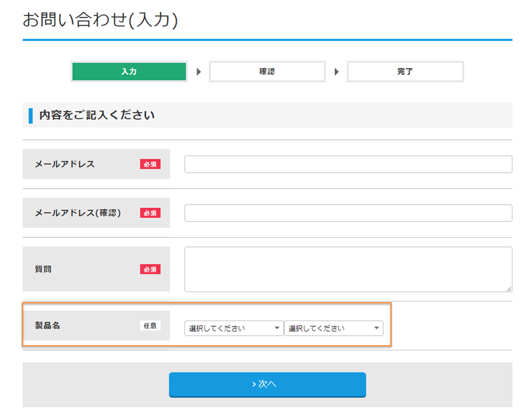Select the 完了 step indicator

(405, 72)
